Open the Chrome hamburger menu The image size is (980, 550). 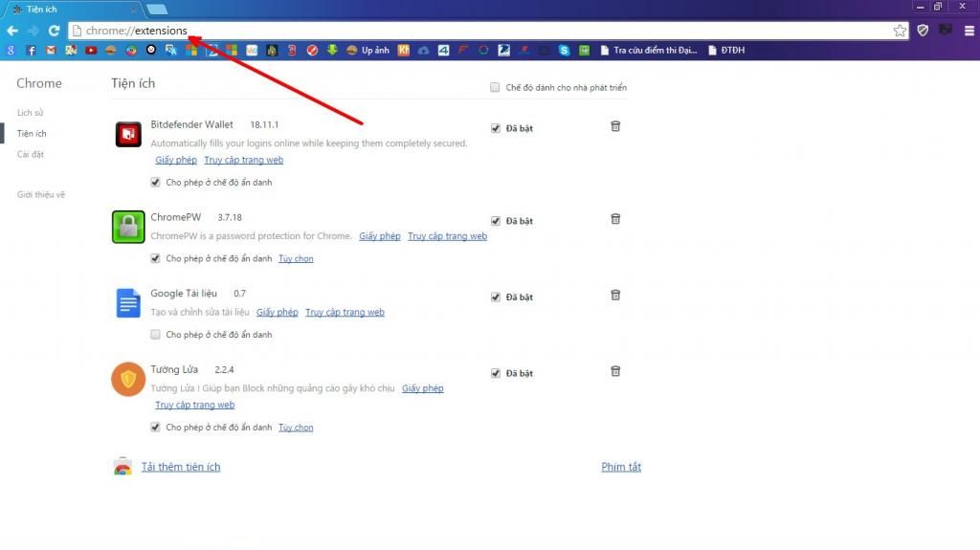pyautogui.click(x=969, y=31)
